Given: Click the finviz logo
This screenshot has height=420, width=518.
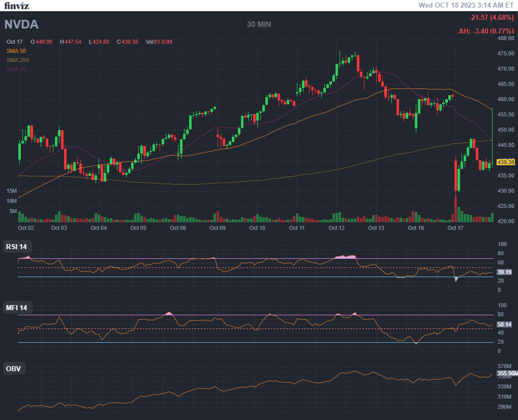Looking at the screenshot, I should coord(17,6).
